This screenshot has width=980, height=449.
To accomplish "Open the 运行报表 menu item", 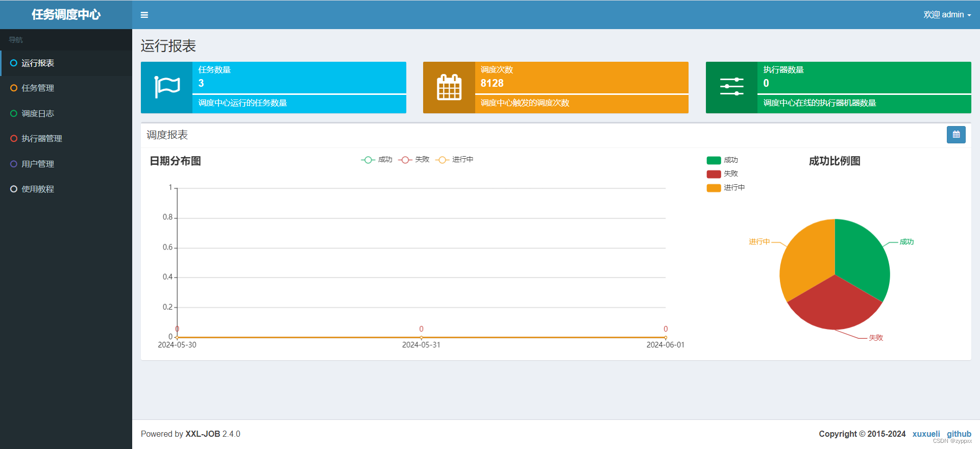I will (66, 63).
